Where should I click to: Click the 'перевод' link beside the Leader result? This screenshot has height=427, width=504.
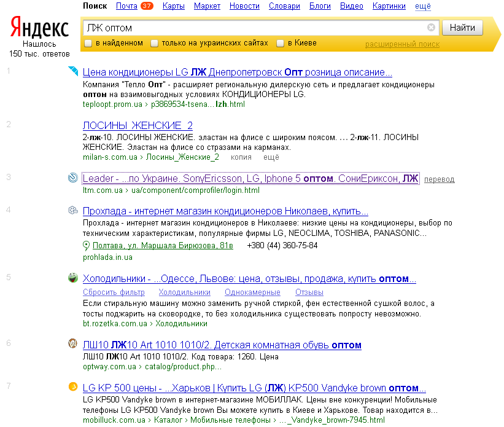(x=439, y=179)
